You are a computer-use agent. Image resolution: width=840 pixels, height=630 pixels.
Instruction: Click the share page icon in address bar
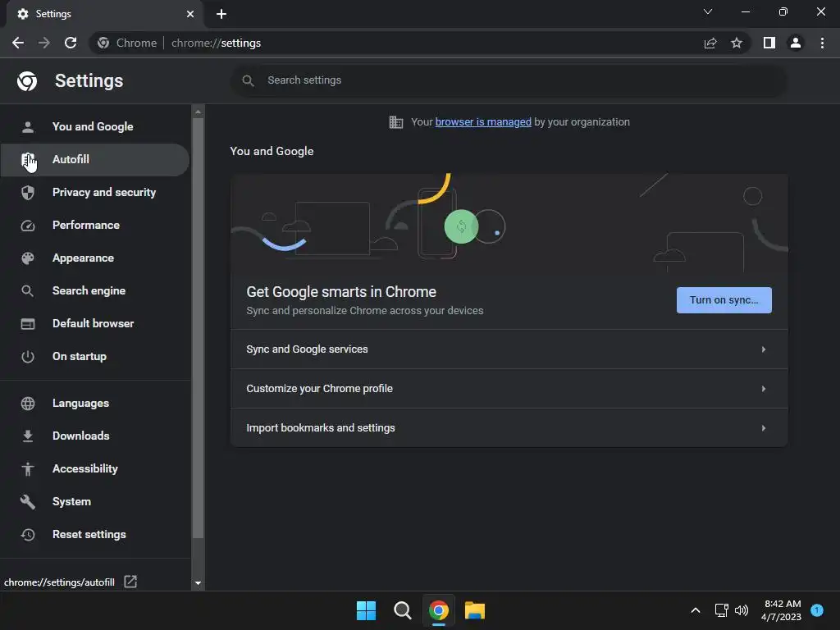[x=710, y=43]
